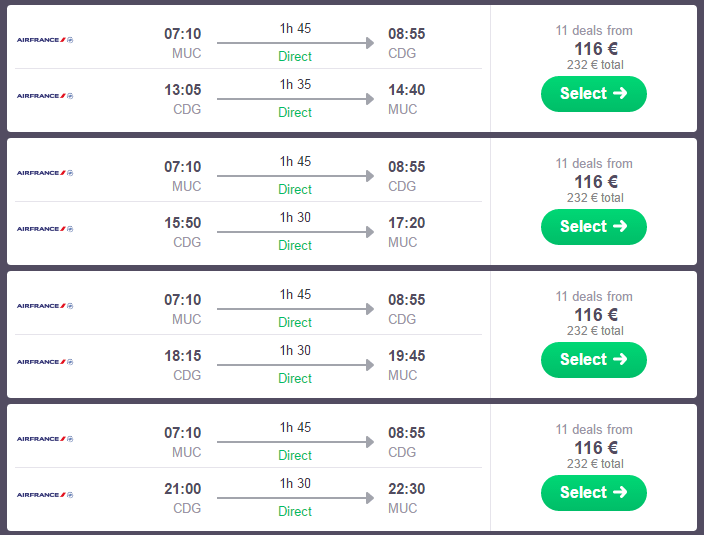
Task: Choose Select for the 21:00 return itinerary
Action: [593, 493]
